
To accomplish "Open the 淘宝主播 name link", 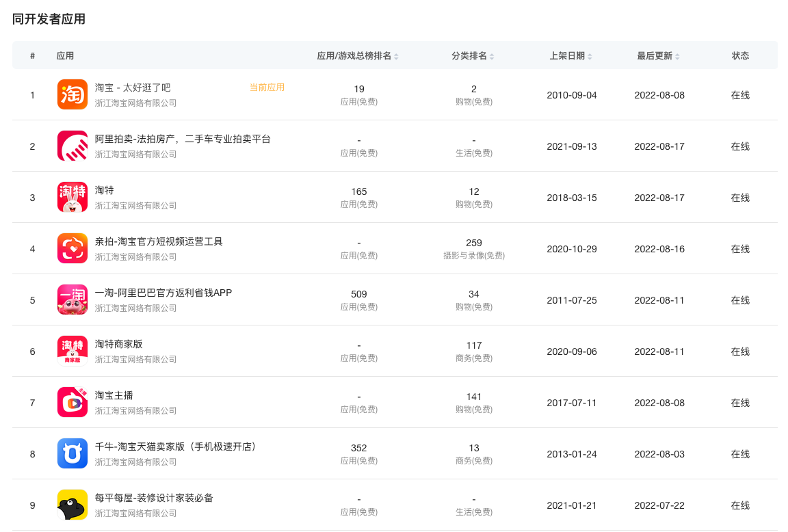I will pos(114,395).
